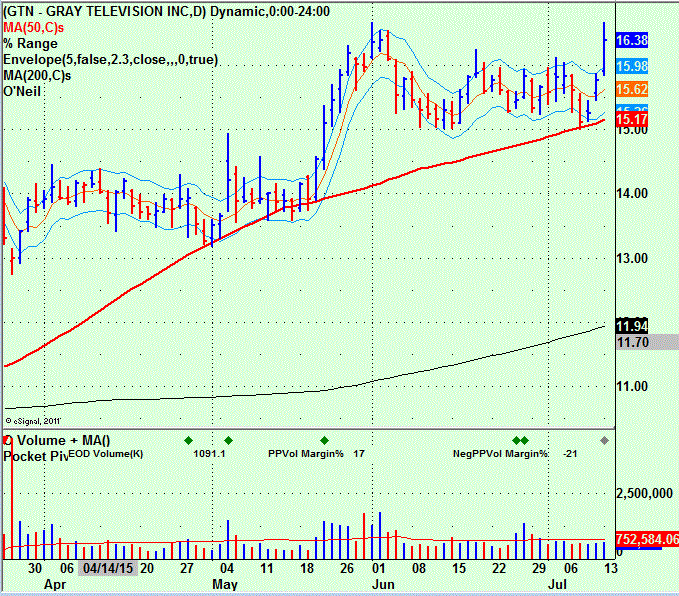Click the latest blue price bar near 16.38
The width and height of the screenshot is (679, 596).
(x=604, y=49)
